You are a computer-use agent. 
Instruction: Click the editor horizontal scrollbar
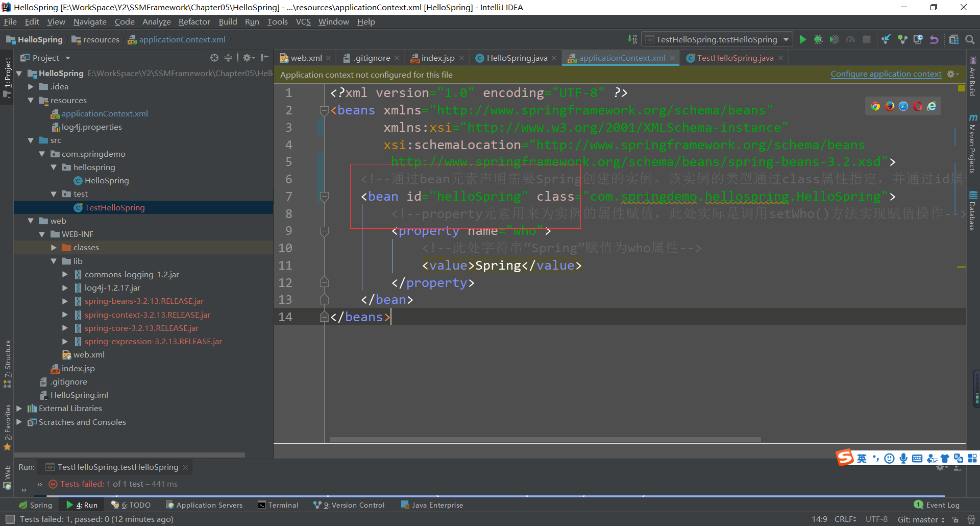[x=545, y=440]
